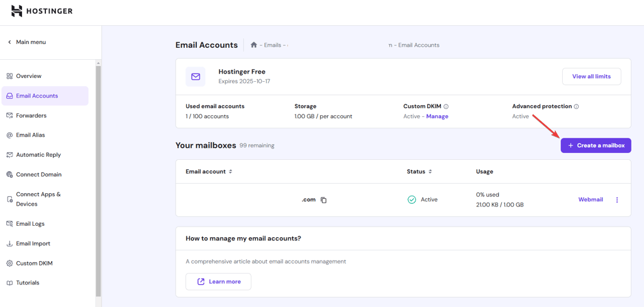Go back to Main menu
Screen dimensions: 644x307
26,42
